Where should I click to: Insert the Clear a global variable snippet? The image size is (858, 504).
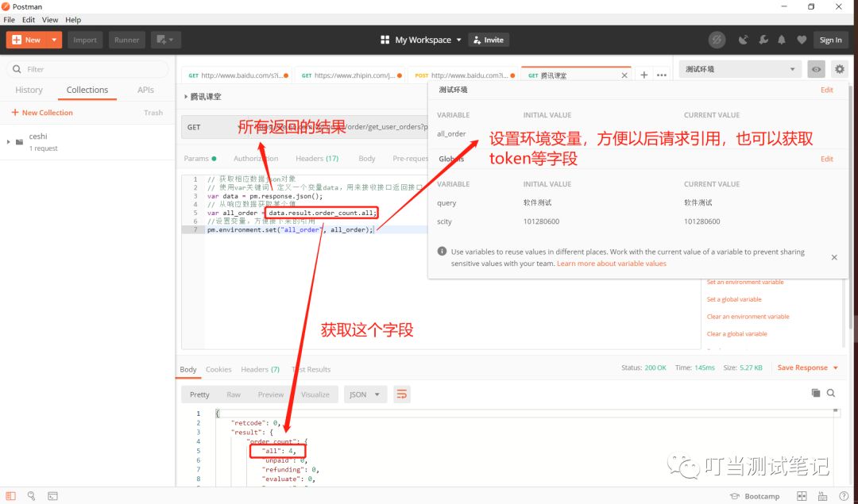pyautogui.click(x=736, y=334)
